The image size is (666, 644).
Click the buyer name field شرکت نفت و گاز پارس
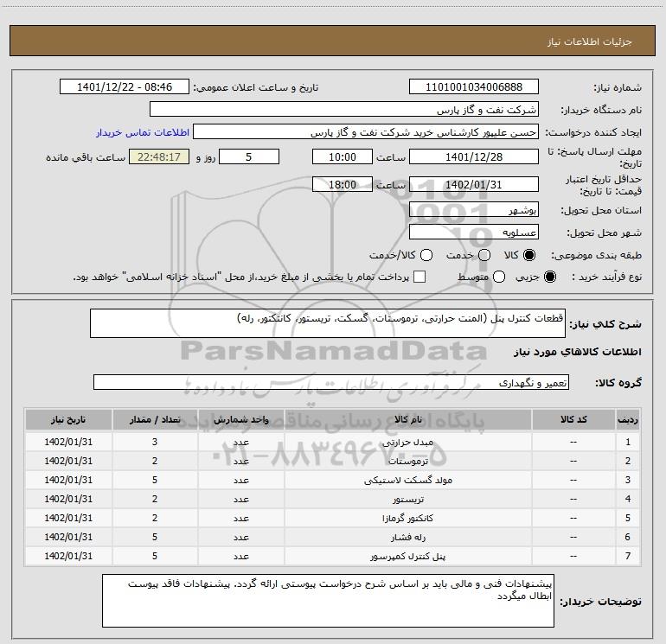(x=344, y=110)
